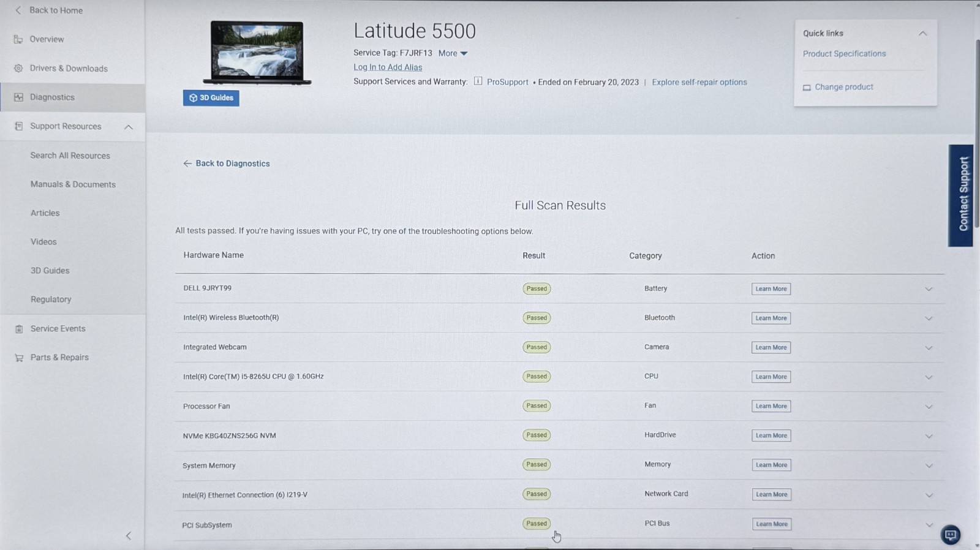Screen dimensions: 980x550
Task: Click Learn More for Network Card
Action: coord(772,495)
